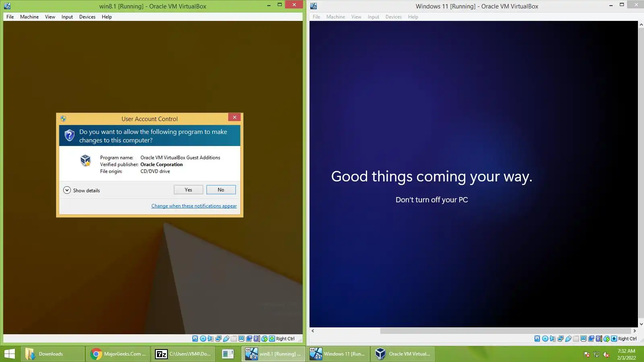Click the Windows 11 VirtualBox title bar icon
The image size is (644, 362).
point(314,6)
